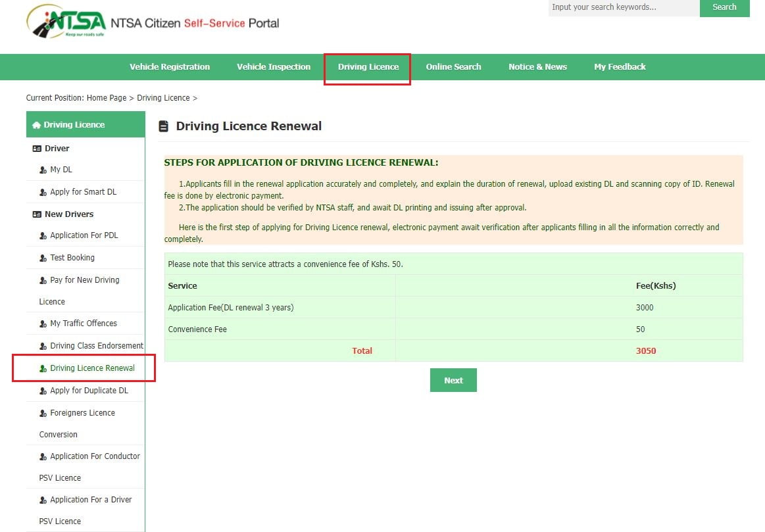
Task: Open Notice & News menu
Action: click(537, 67)
